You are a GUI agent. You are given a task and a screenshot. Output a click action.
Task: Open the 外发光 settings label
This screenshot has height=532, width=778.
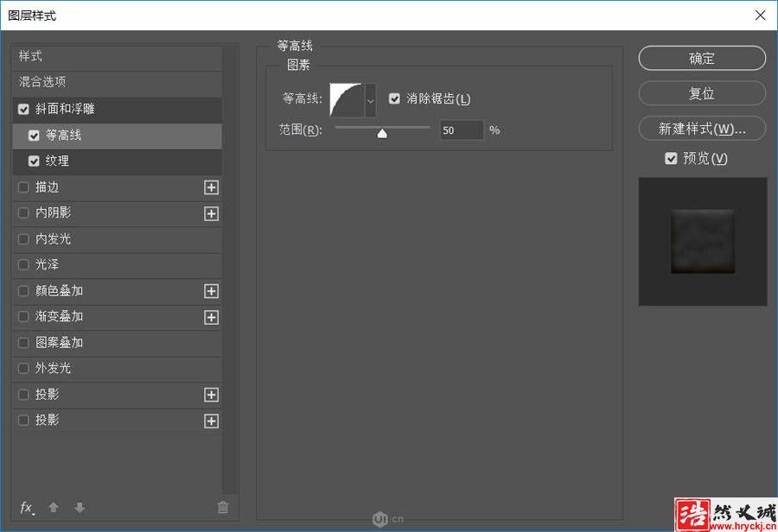[53, 369]
